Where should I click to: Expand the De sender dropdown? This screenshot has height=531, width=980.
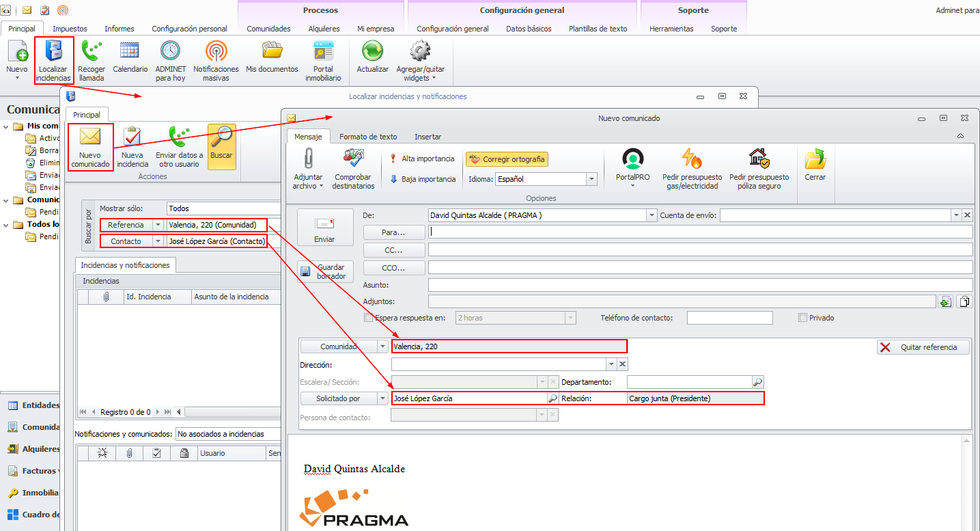click(x=651, y=215)
